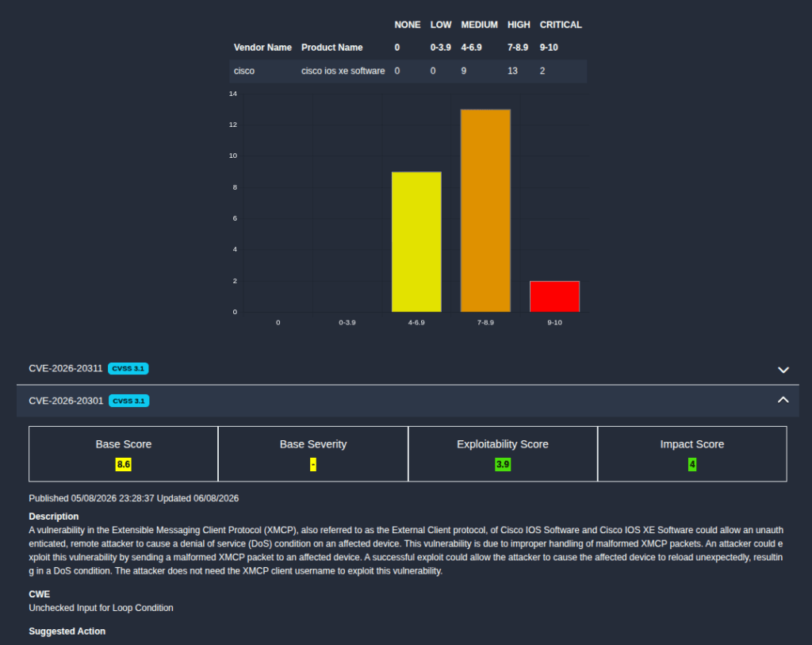This screenshot has height=645, width=812.
Task: Click the CVSS 3.1 badge beside CVE-2026-20301
Action: click(129, 401)
